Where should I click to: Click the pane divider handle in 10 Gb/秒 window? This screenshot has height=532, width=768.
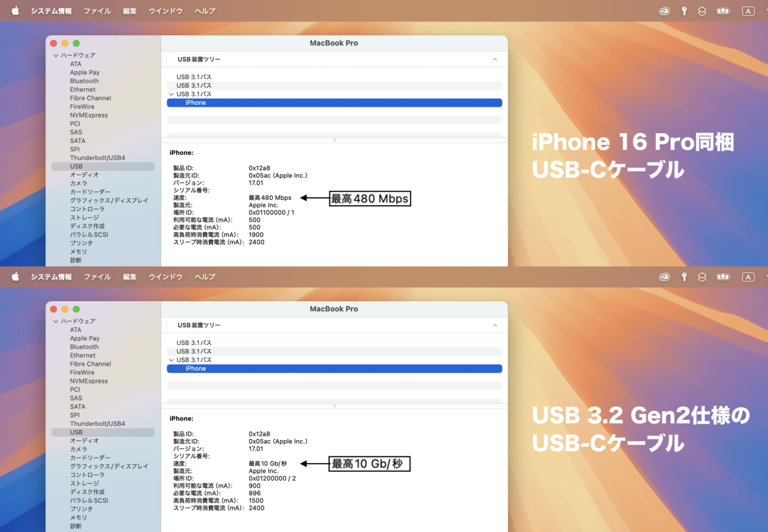(x=334, y=405)
